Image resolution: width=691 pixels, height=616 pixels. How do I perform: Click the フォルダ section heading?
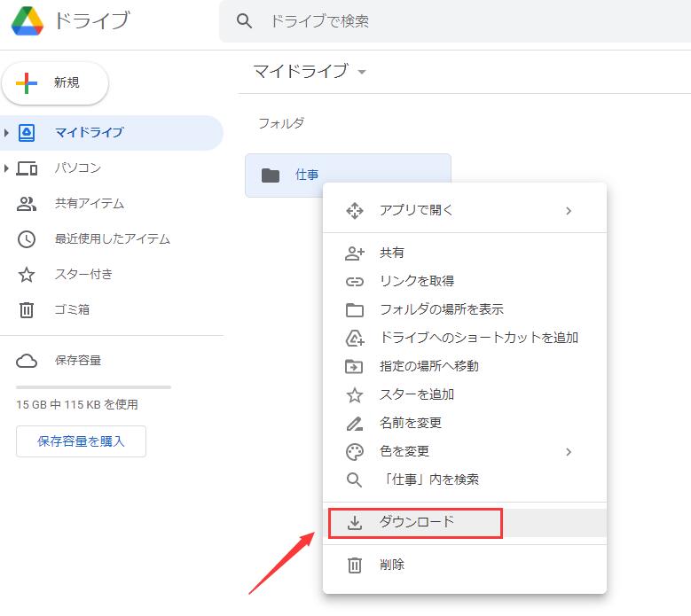pos(281,123)
